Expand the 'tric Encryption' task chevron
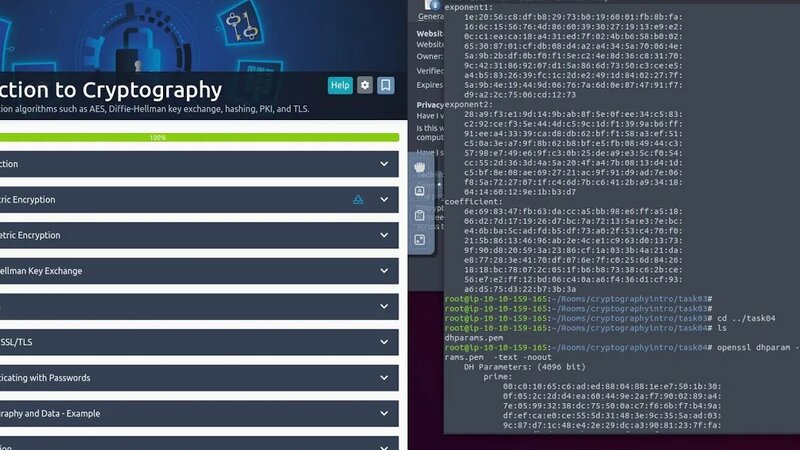 click(x=384, y=199)
